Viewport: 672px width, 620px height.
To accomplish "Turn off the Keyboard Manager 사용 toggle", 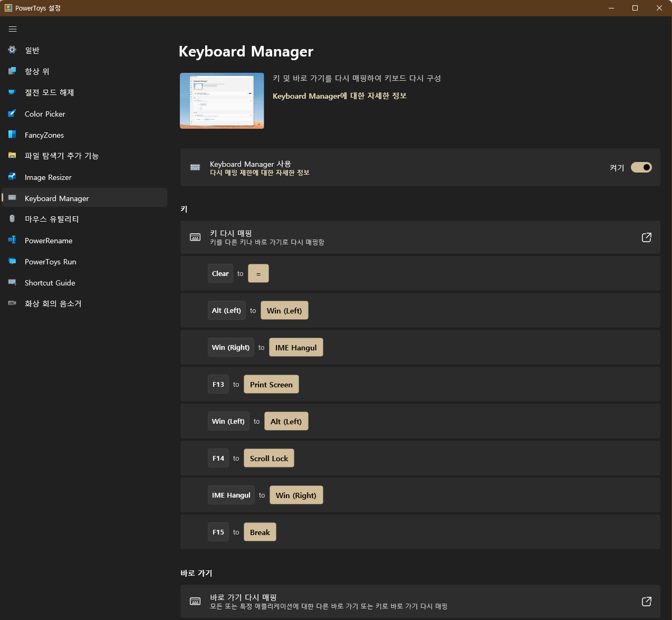I will [x=641, y=167].
